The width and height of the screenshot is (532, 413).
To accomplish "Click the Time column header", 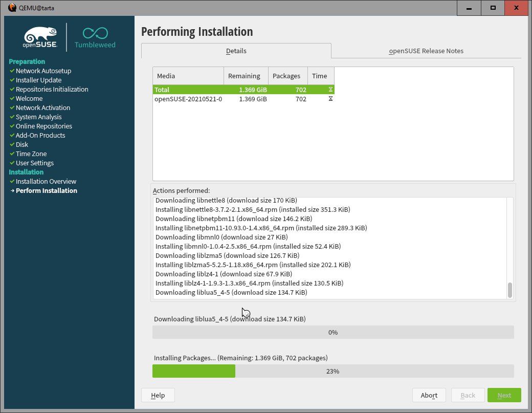I will tap(320, 76).
